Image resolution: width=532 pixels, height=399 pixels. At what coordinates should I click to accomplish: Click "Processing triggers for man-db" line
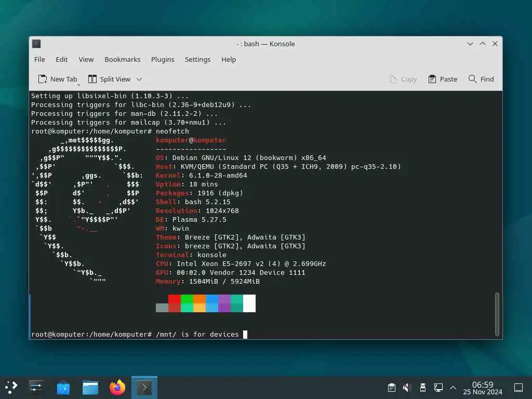pyautogui.click(x=124, y=114)
